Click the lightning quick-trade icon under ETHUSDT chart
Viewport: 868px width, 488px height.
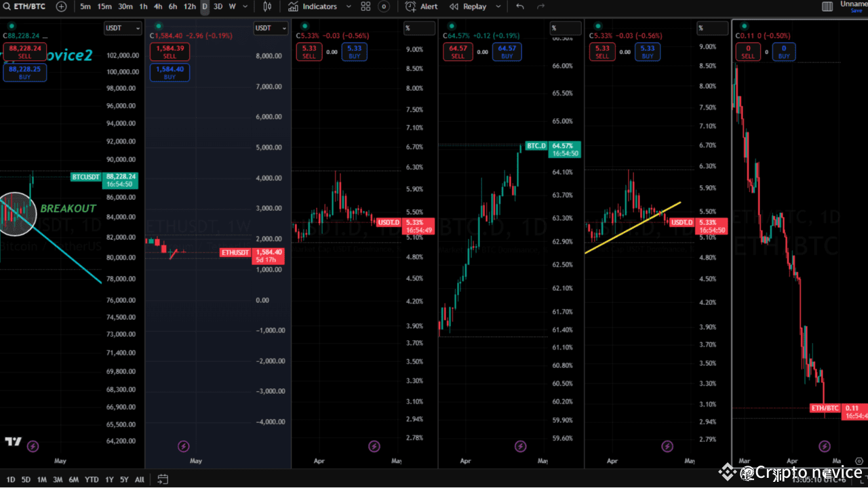pyautogui.click(x=183, y=446)
